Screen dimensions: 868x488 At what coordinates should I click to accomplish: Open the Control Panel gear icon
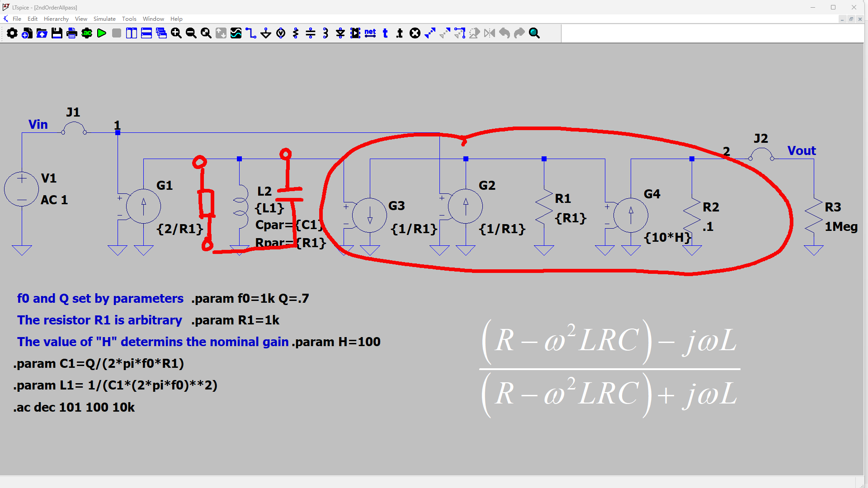point(12,33)
